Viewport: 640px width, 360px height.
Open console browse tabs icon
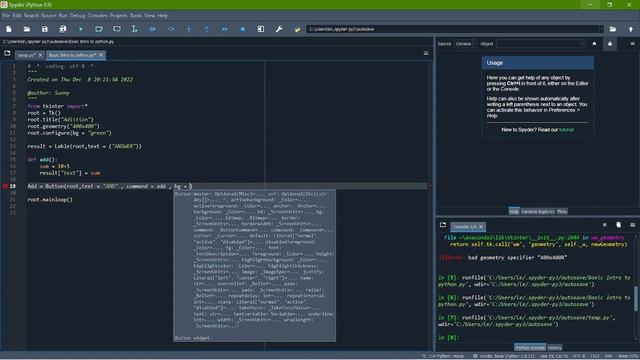click(443, 225)
